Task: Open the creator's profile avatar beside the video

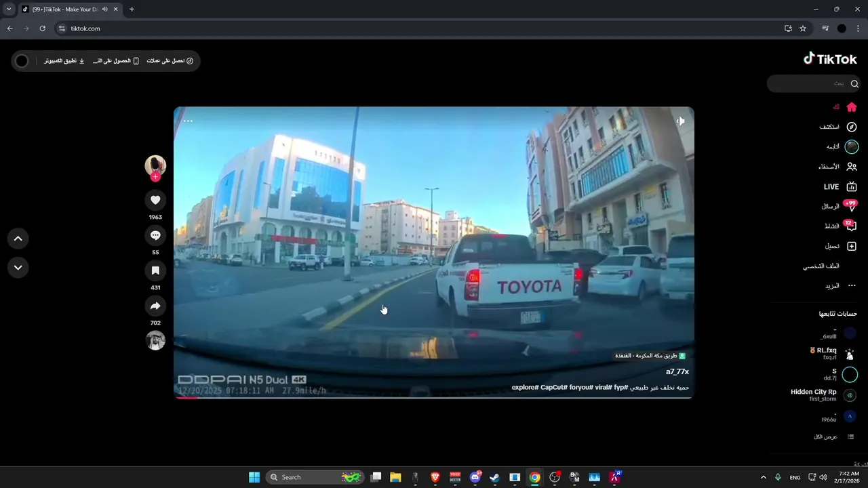Action: 155,165
